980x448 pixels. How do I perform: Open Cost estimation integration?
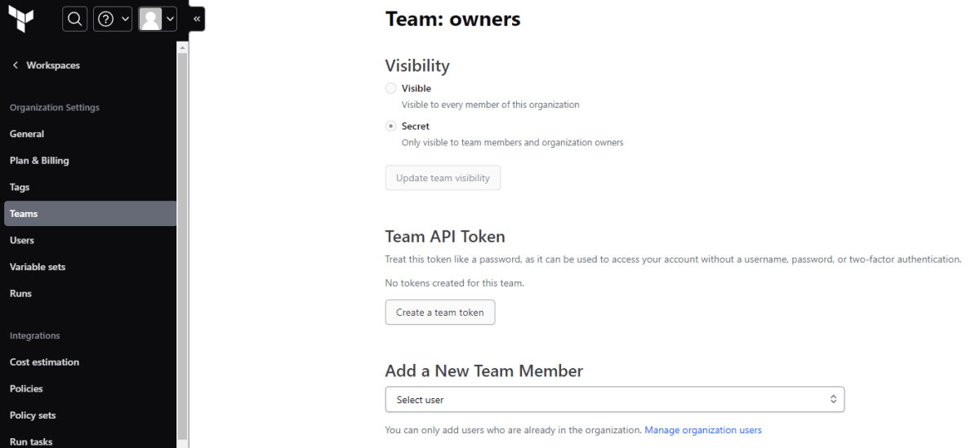pos(44,362)
